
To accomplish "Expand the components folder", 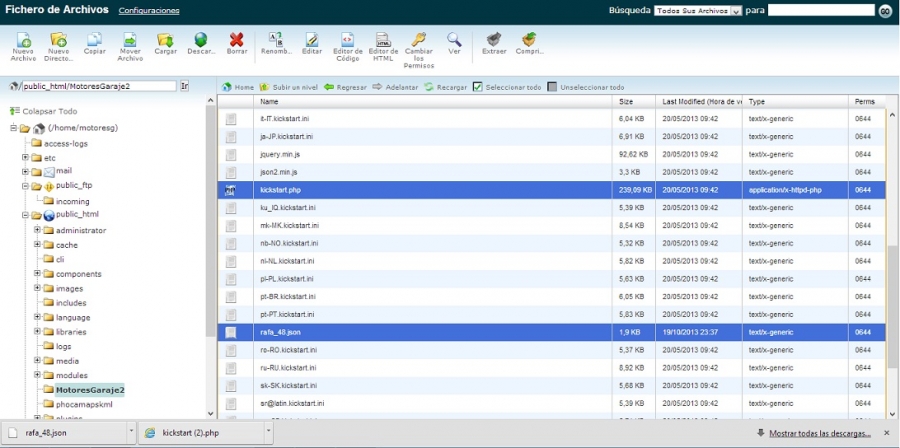I will pos(37,273).
